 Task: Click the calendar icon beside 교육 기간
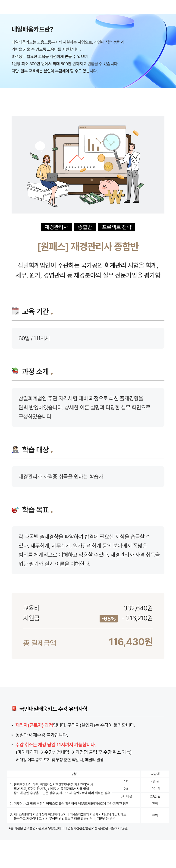[x=15, y=311]
